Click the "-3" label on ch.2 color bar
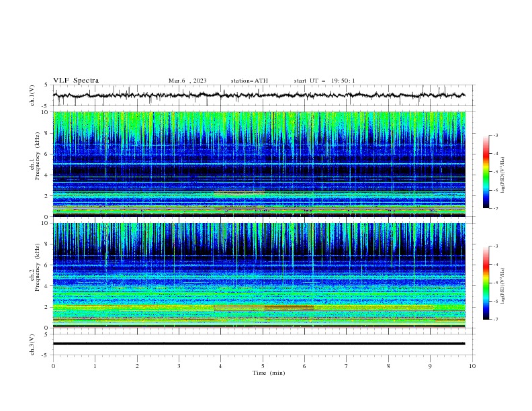Viewport: 532px width, 411px height. pos(496,246)
